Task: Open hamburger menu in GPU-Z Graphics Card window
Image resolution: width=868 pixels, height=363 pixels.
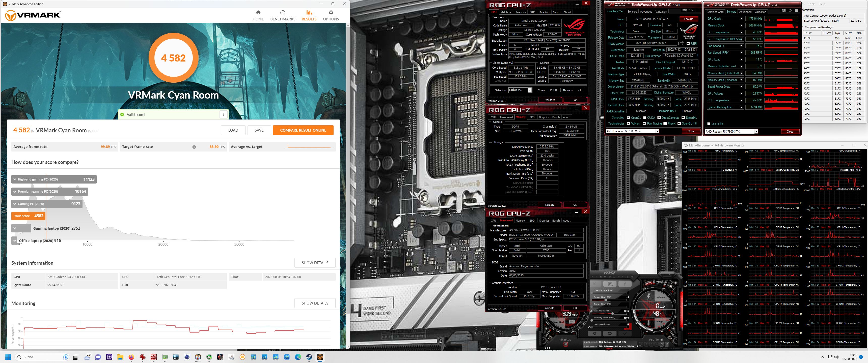Action: (x=697, y=10)
